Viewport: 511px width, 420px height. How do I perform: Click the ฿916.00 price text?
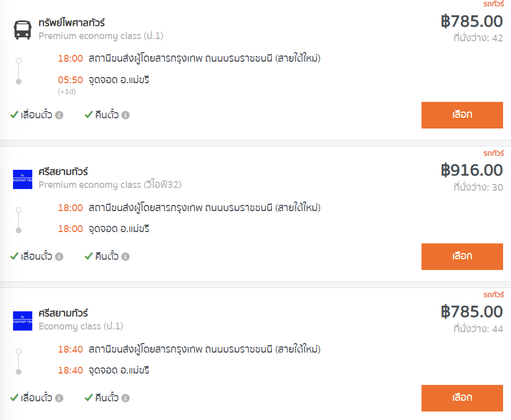pos(471,170)
